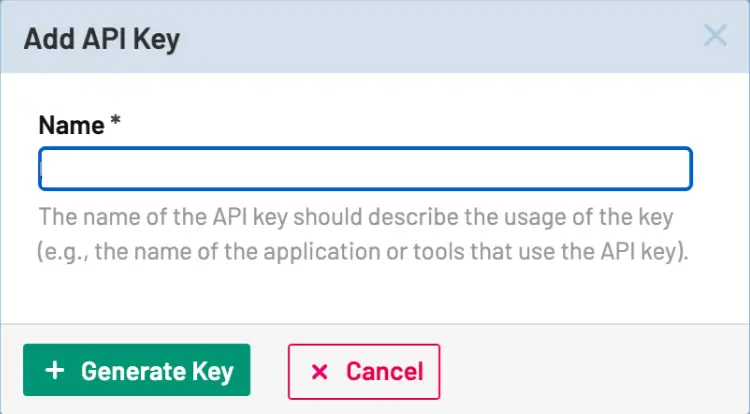This screenshot has height=414, width=750.
Task: Click the plus icon on Generate Key
Action: click(x=56, y=371)
